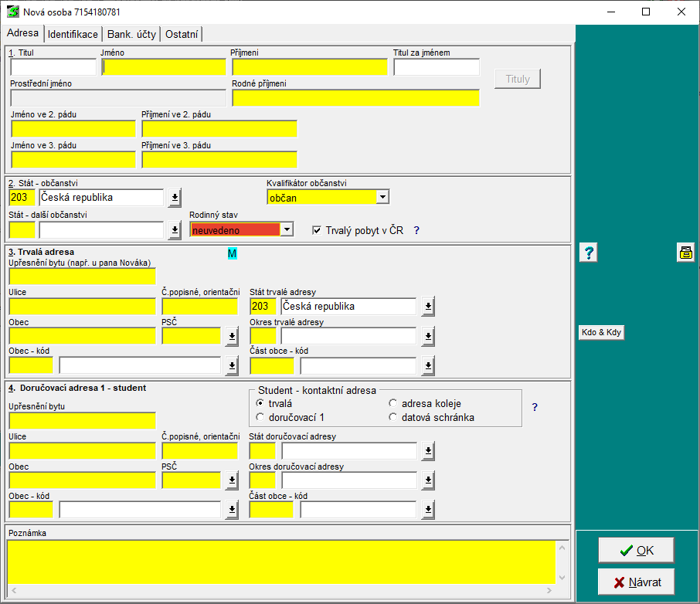This screenshot has height=604, width=700.
Task: Open PSČ lookup in Trvalá adresa section
Action: click(x=232, y=336)
